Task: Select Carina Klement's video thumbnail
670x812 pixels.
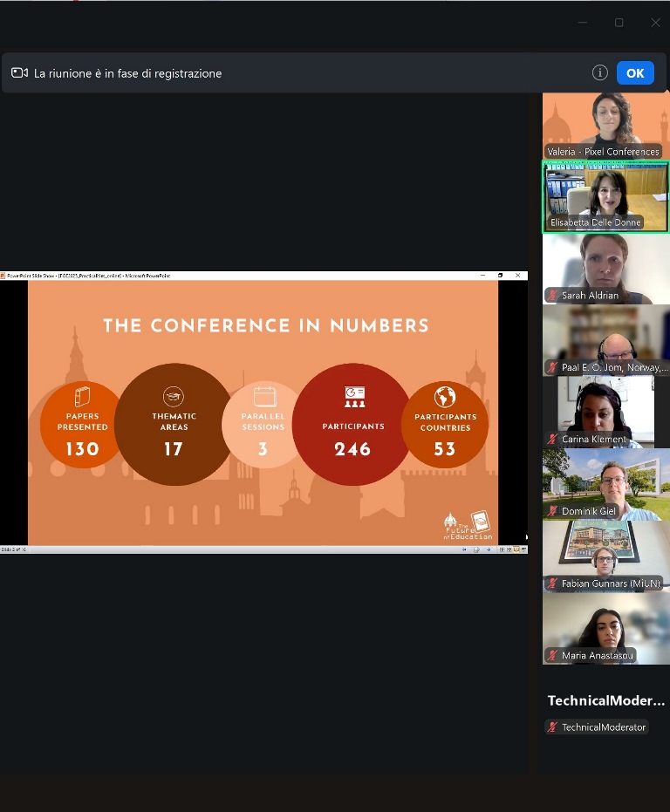Action: [x=605, y=410]
